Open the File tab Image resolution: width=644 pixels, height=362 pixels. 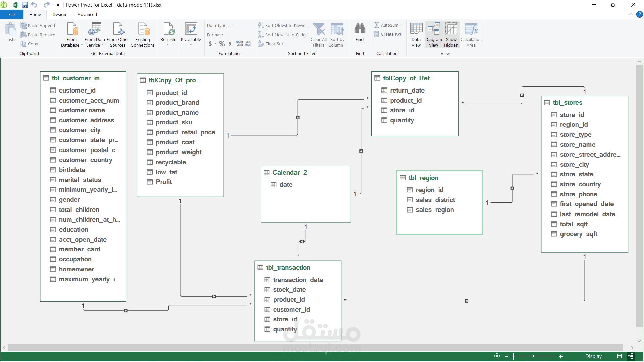pyautogui.click(x=12, y=14)
